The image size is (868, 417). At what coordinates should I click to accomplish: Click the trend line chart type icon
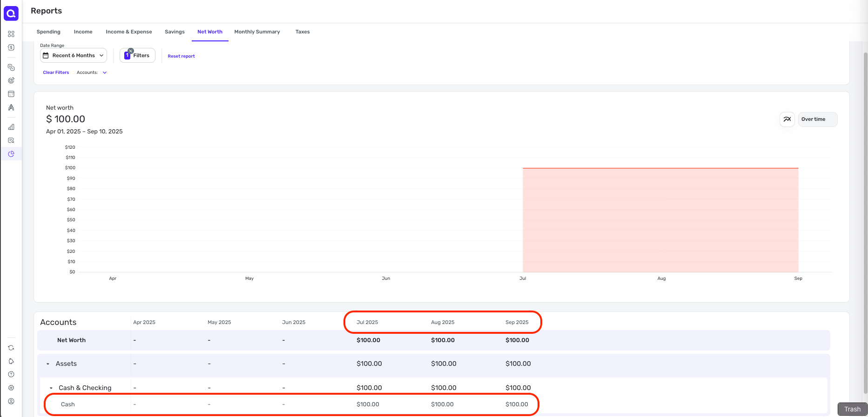coord(787,119)
